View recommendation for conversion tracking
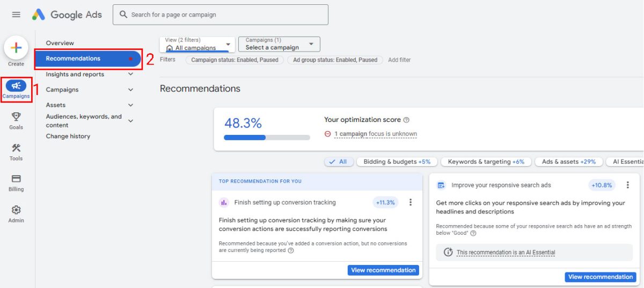 click(x=383, y=270)
